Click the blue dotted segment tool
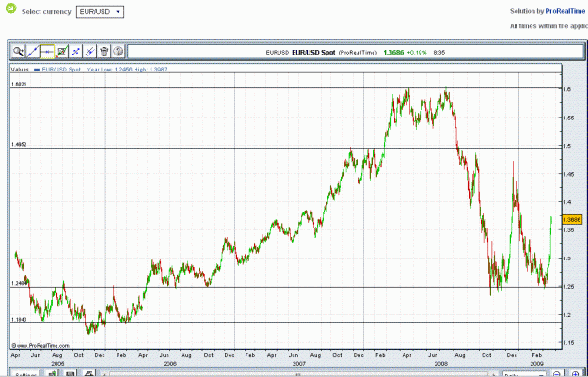Viewport: 588px width, 377px height. [76, 52]
